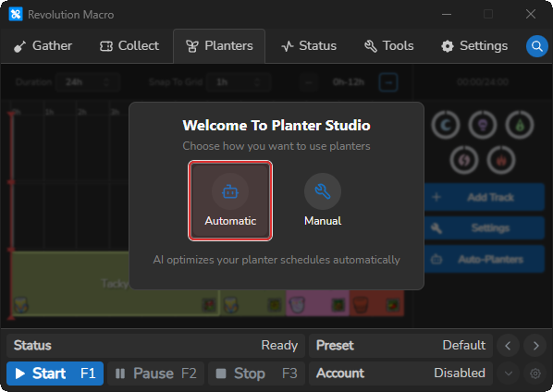Click the blue search icon

536,46
